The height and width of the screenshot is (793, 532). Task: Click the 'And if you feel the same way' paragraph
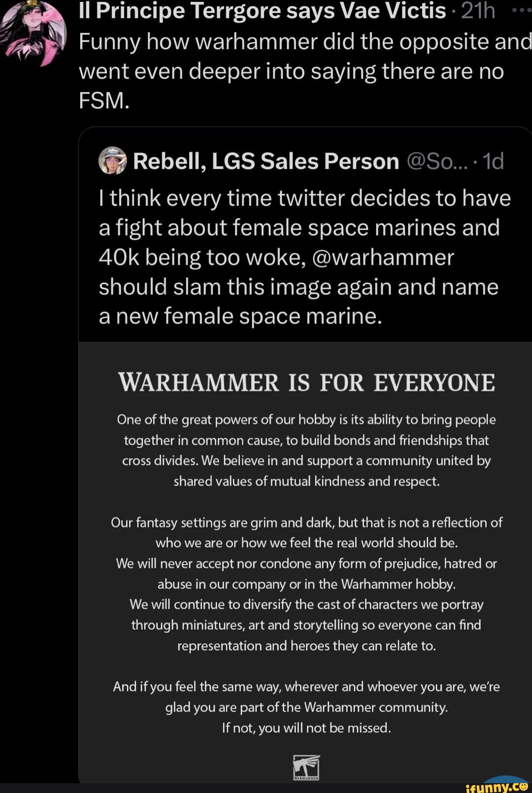pyautogui.click(x=306, y=696)
